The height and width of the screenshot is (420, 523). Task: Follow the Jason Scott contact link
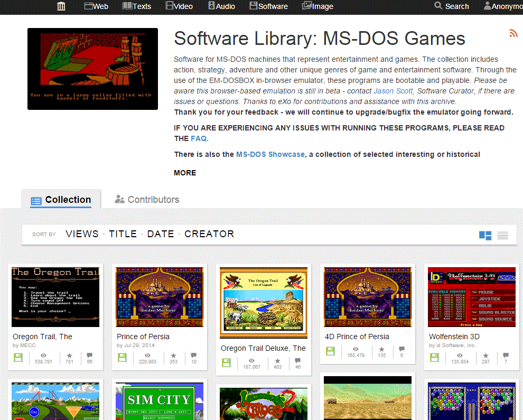click(x=393, y=91)
